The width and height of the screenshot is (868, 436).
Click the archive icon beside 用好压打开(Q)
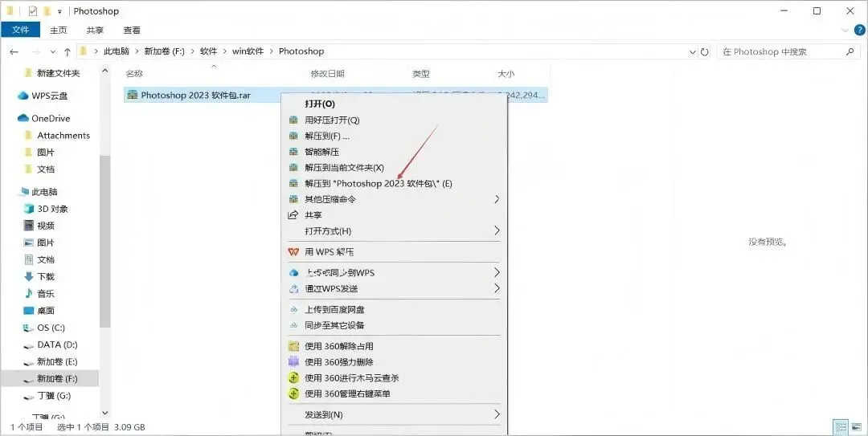pyautogui.click(x=293, y=120)
